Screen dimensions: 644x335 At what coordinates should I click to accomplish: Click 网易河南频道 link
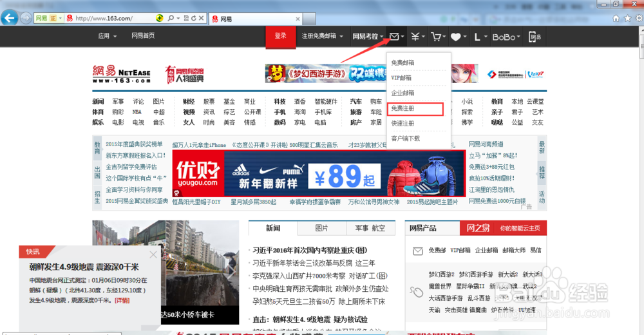(486, 144)
